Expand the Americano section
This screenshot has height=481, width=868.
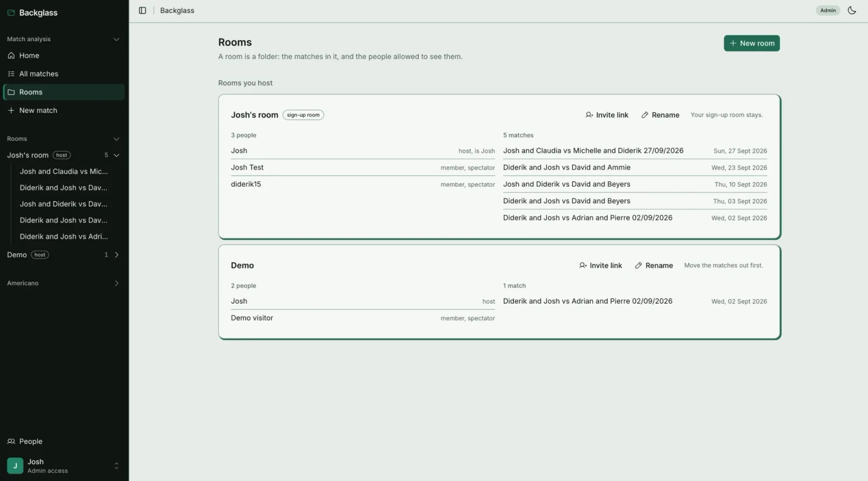pyautogui.click(x=116, y=283)
